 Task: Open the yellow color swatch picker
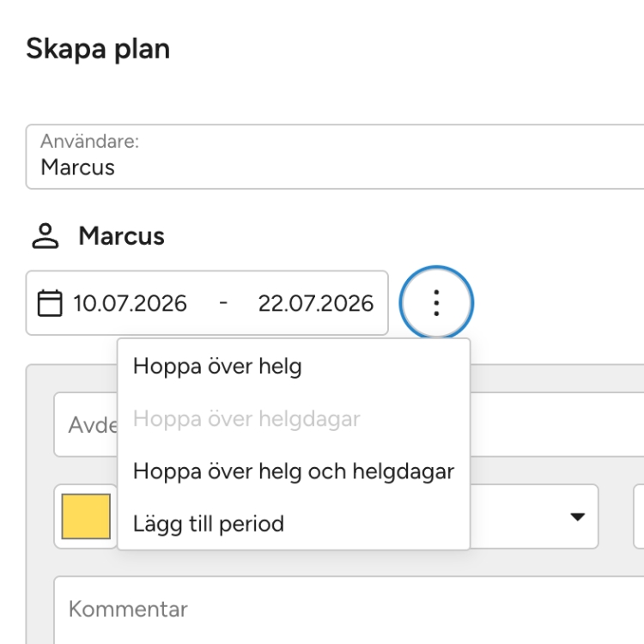click(86, 516)
